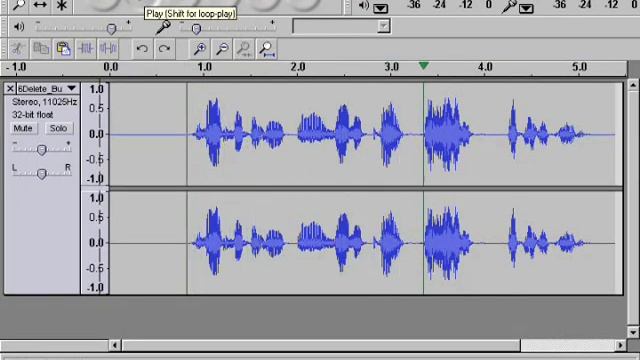
Task: Click the mixer toolbar speaker icon
Action: tap(19, 27)
